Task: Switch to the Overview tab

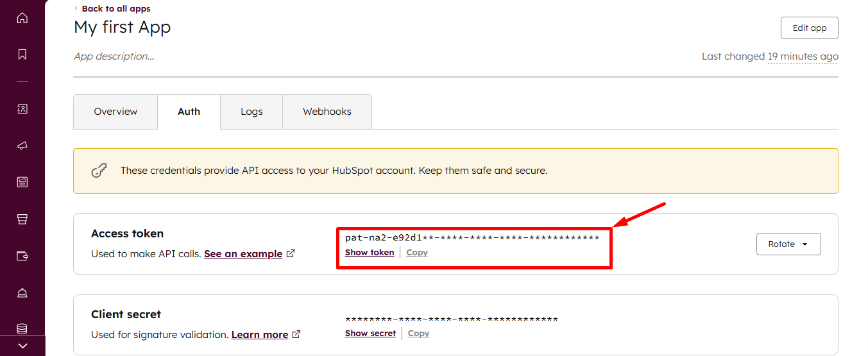Action: coord(115,112)
